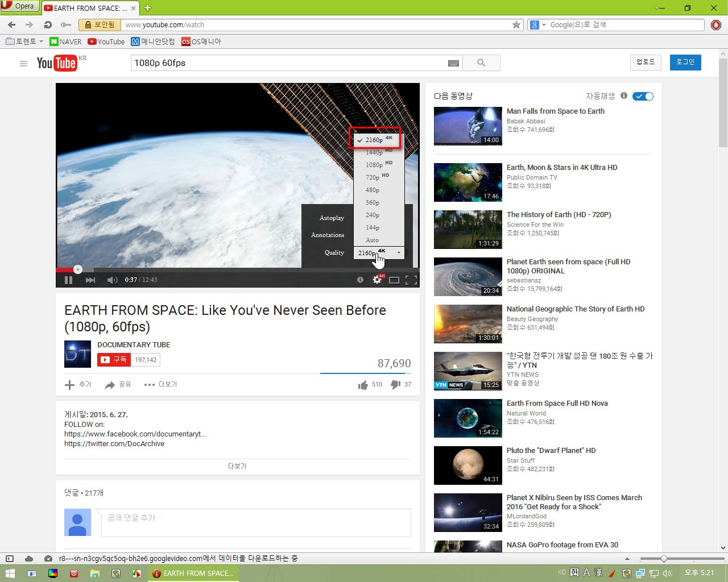The width and height of the screenshot is (728, 582).
Task: Go to YouTube home via logo
Action: pos(56,63)
